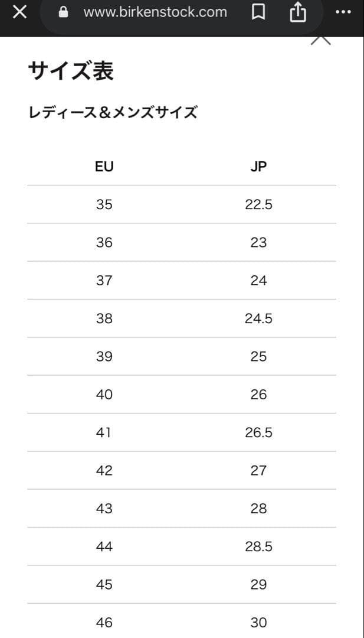Select EU size 46 at the bottom
Image resolution: width=364 pixels, height=638 pixels.
pyautogui.click(x=104, y=622)
